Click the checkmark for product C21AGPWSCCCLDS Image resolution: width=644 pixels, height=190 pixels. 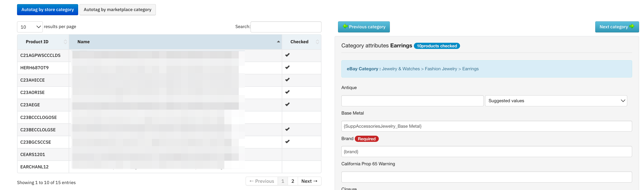[x=287, y=55]
